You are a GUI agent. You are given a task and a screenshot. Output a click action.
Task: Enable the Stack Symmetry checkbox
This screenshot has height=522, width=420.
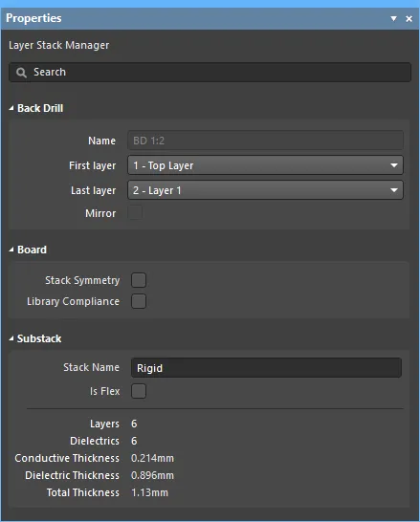(x=139, y=280)
